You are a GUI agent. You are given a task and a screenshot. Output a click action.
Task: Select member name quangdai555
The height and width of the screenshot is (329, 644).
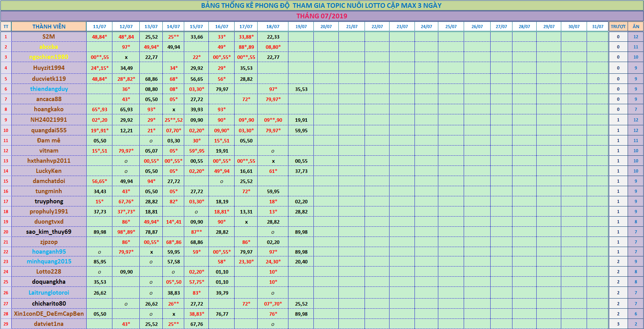[x=49, y=130]
